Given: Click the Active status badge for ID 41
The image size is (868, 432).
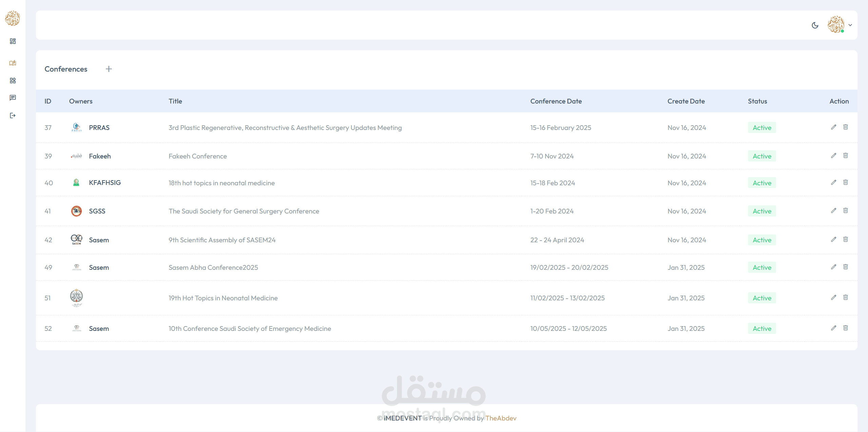Looking at the screenshot, I should click(x=762, y=211).
